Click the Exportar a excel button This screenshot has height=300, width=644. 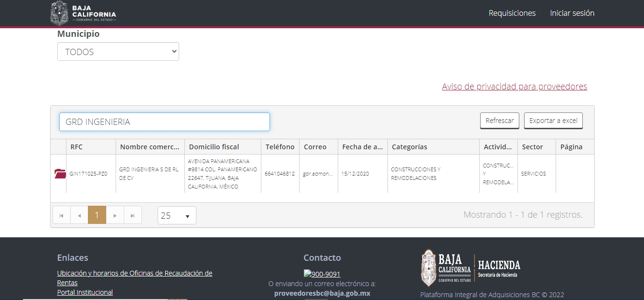(553, 121)
